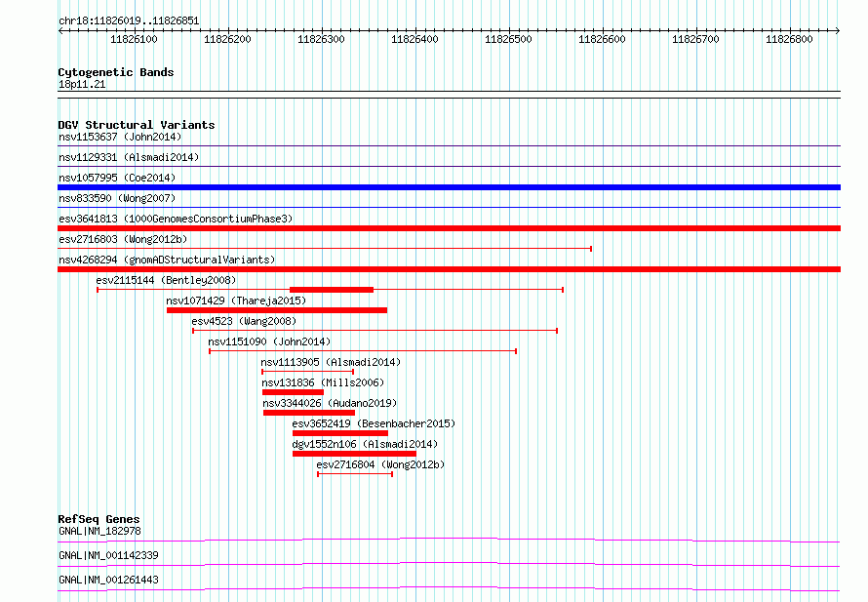
Task: Open variant nsv1071429 (Thareja2015)
Action: [x=236, y=301]
